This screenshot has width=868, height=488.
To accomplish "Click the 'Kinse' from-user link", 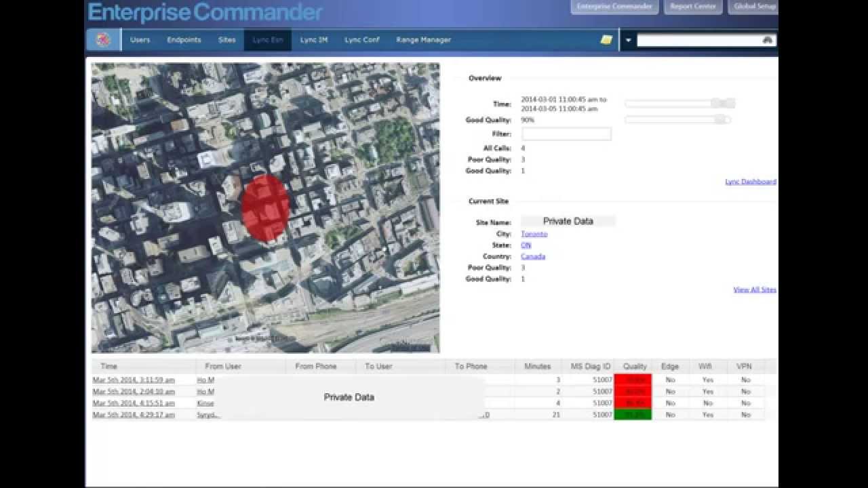I will 205,403.
